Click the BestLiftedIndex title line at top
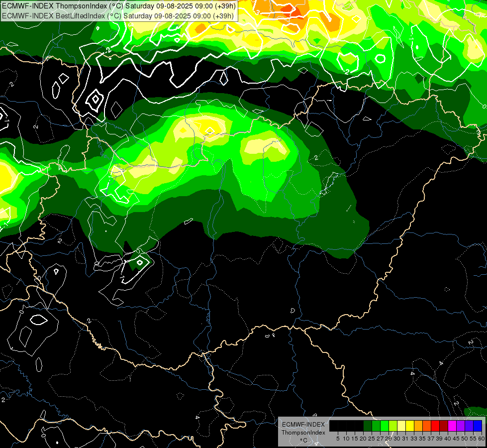Viewport: 487px width, 448px height. tap(118, 15)
